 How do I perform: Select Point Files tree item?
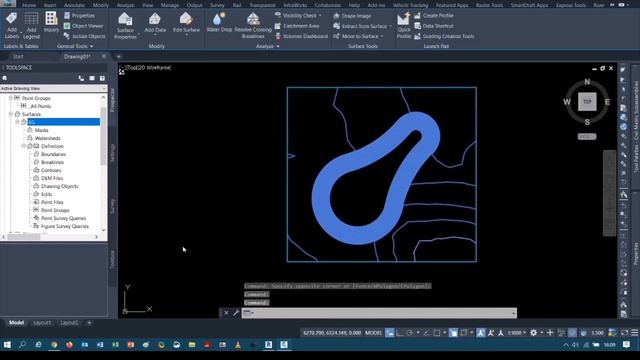click(52, 202)
